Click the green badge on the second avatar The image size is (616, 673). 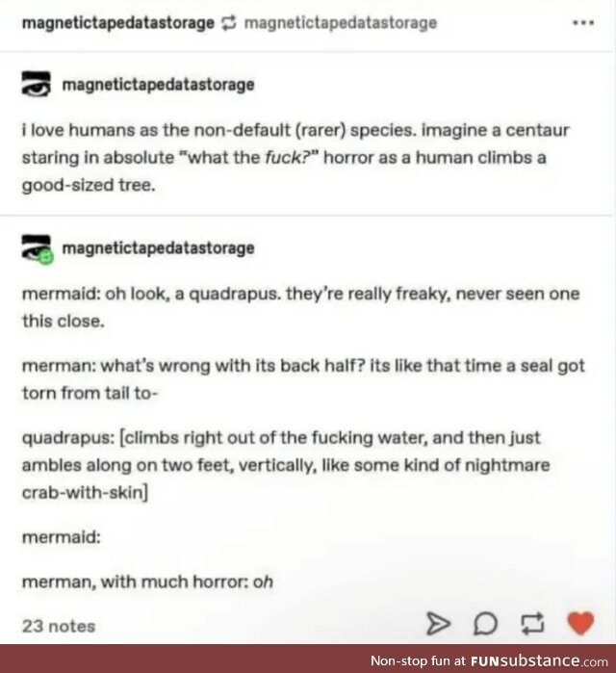(x=46, y=257)
